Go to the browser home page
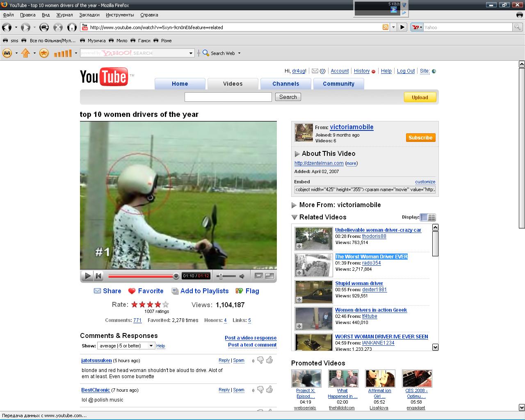This screenshot has width=525, height=420. pyautogui.click(x=72, y=27)
